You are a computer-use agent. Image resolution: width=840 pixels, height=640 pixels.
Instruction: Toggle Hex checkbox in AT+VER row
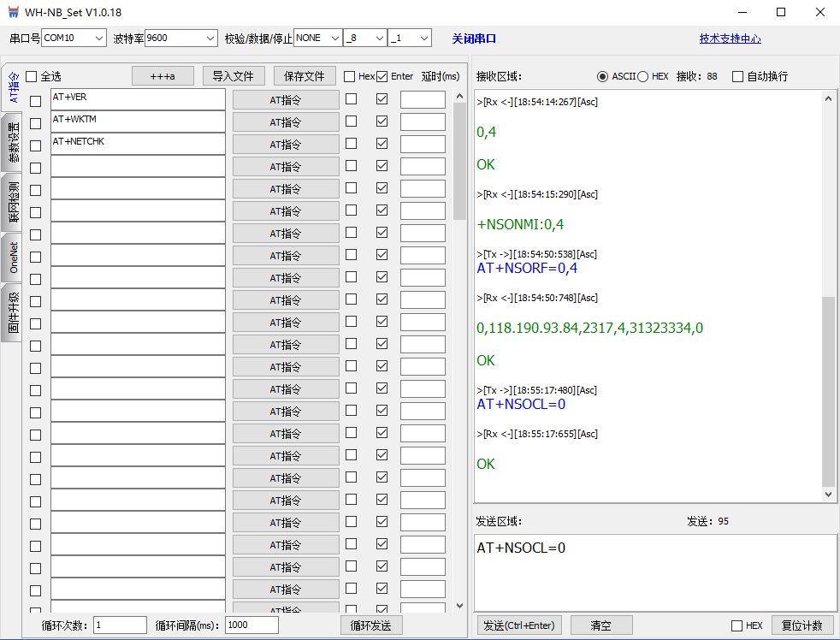click(351, 98)
